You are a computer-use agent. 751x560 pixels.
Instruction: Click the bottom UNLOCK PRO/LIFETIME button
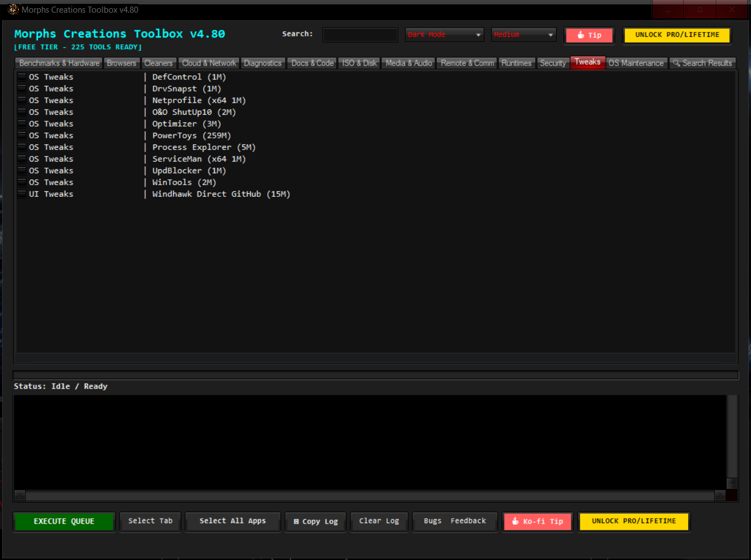634,521
